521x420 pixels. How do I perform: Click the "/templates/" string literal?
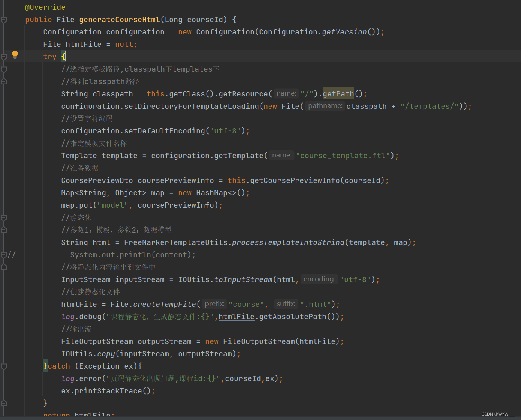click(x=430, y=106)
